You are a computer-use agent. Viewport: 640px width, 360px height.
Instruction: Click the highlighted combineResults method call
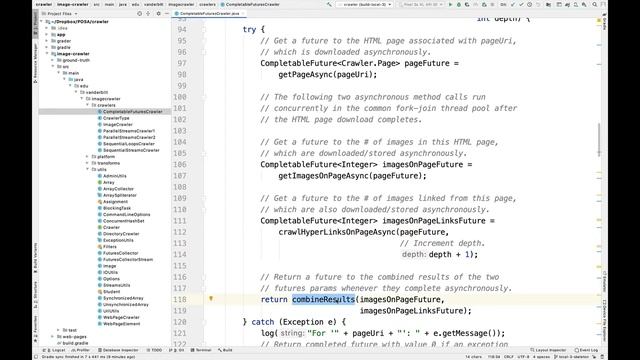[x=323, y=299]
